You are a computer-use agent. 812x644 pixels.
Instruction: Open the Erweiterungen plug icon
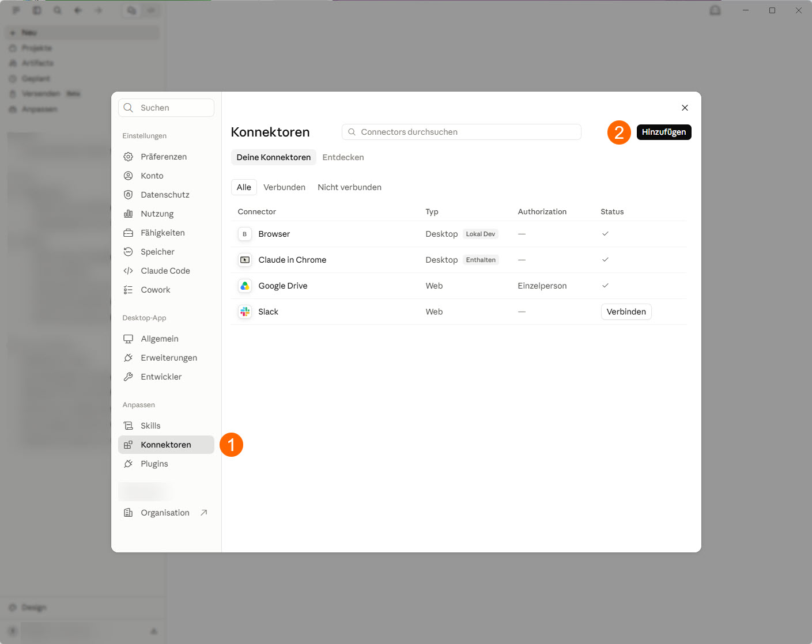click(x=129, y=358)
